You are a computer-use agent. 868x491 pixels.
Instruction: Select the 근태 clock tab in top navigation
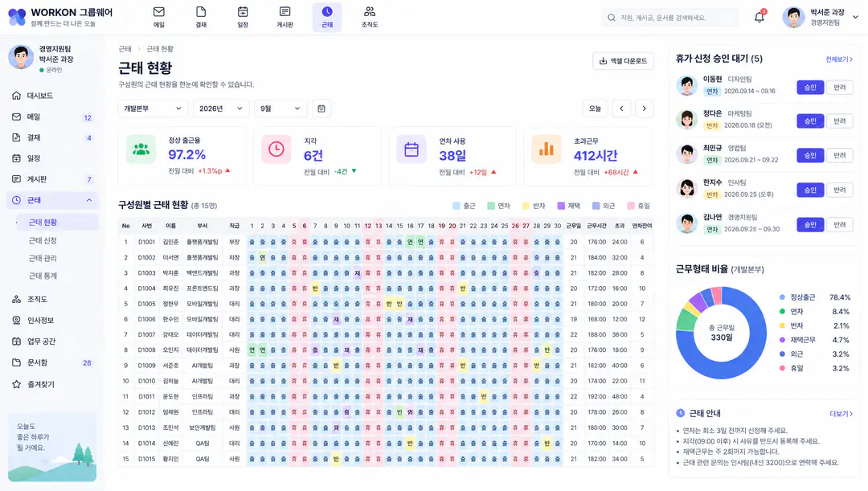(x=327, y=17)
